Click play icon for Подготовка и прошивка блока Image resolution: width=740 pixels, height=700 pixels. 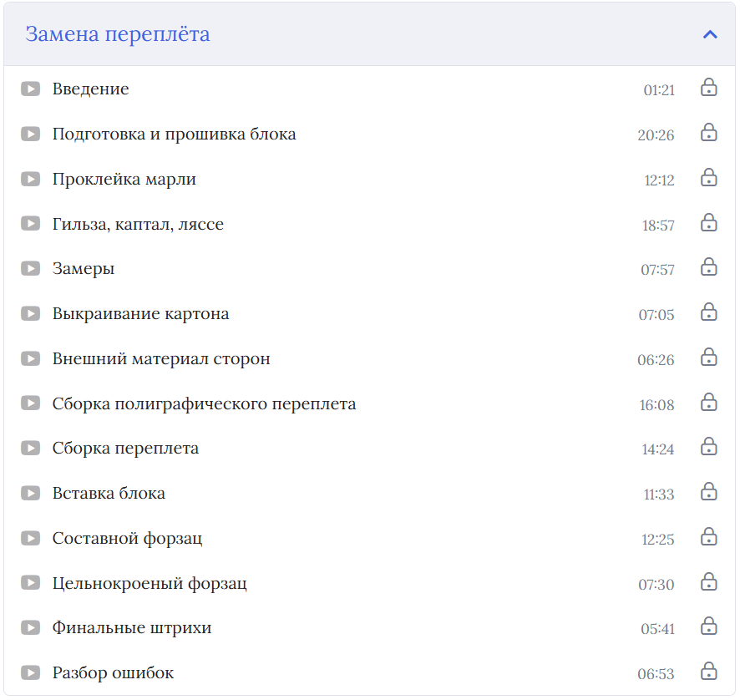(x=30, y=134)
